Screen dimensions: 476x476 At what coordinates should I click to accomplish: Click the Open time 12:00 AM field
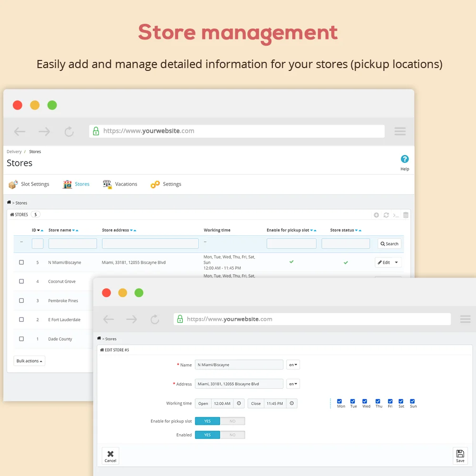click(x=222, y=404)
